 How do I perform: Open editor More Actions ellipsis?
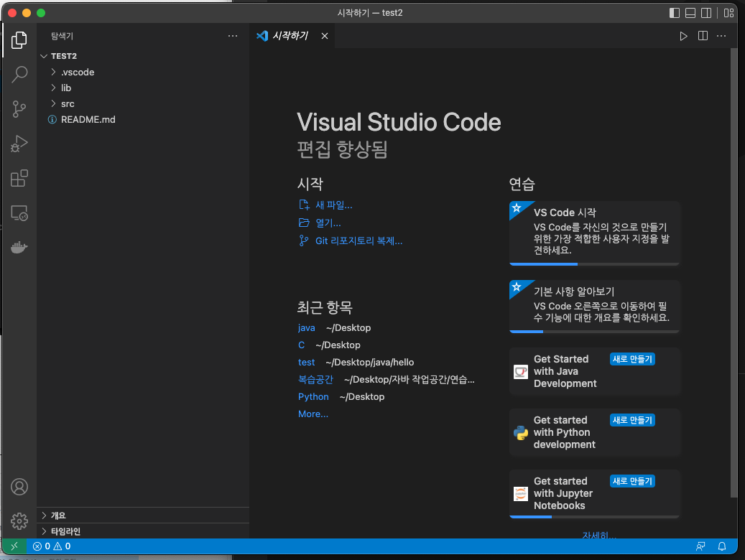(x=721, y=36)
